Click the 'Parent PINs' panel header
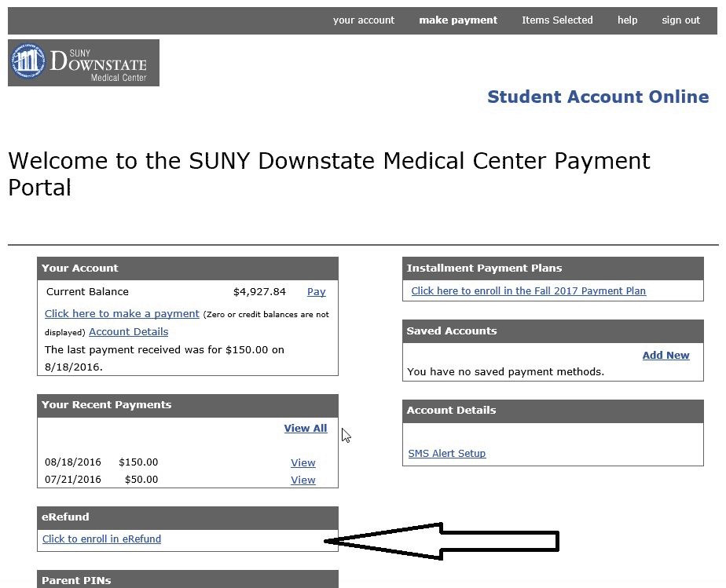Viewport: 726px width, 588px height. 188,579
